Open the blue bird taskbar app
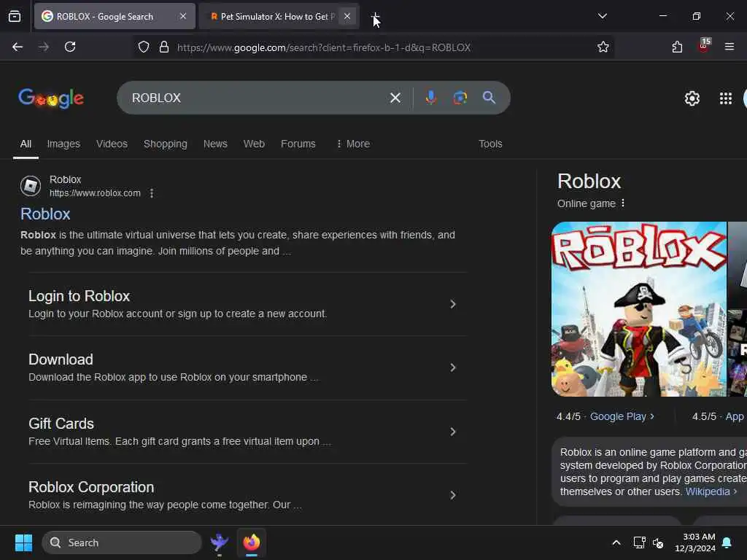 click(x=219, y=542)
